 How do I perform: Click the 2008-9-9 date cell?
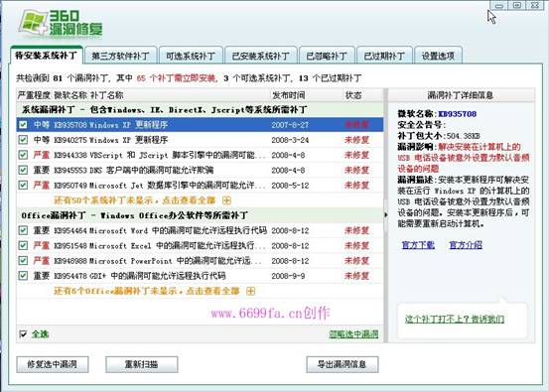288,276
